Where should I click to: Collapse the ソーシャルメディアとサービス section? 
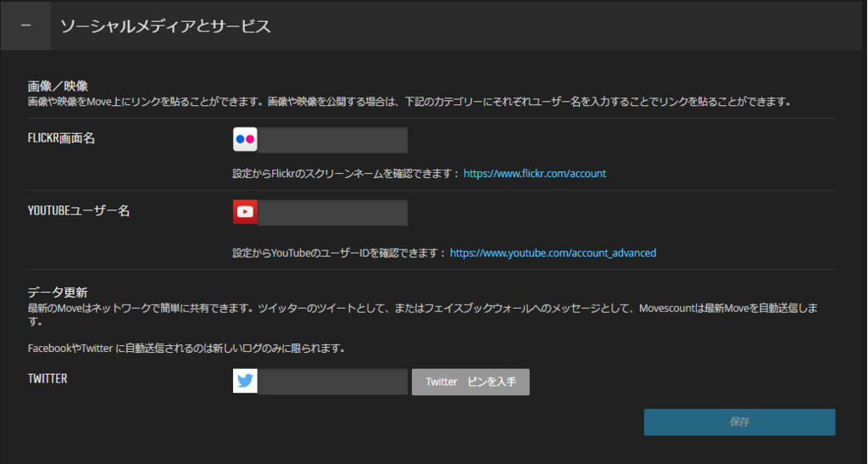(x=26, y=26)
